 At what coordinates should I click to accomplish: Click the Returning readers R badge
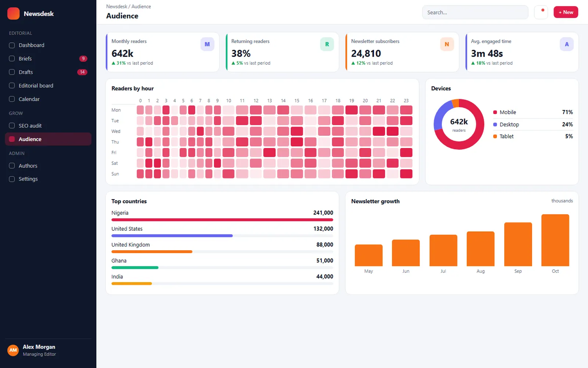click(327, 44)
